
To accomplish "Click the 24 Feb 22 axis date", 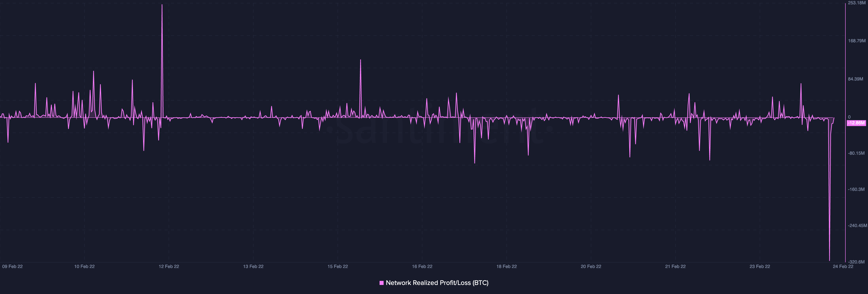I will pyautogui.click(x=843, y=266).
